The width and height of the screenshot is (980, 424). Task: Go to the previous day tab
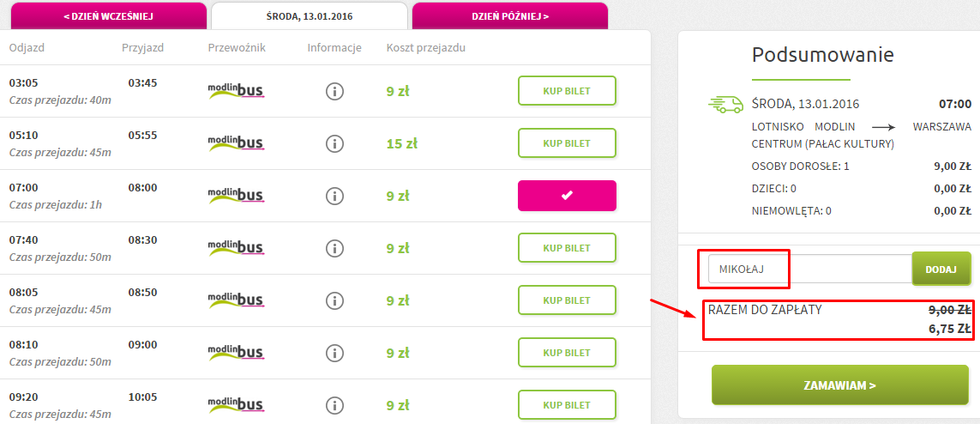[x=108, y=16]
